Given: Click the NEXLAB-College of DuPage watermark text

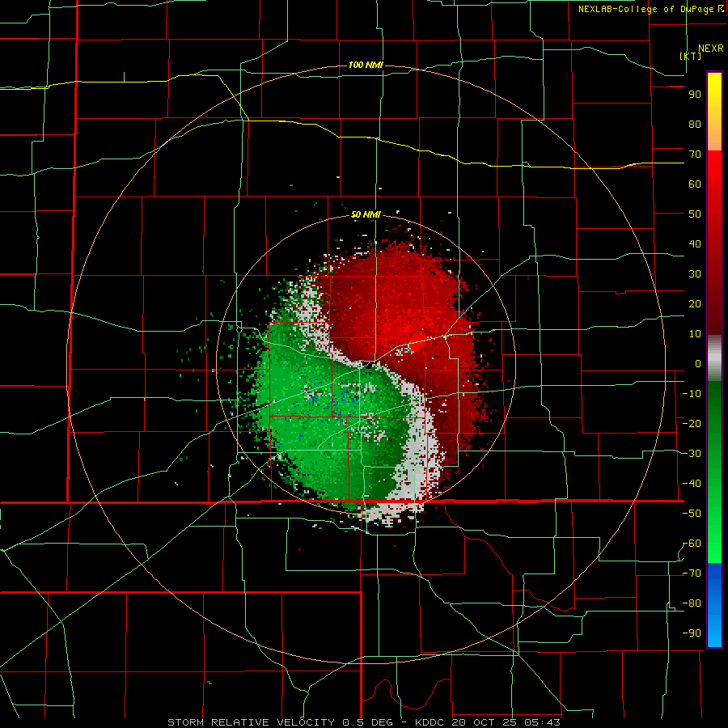Looking at the screenshot, I should (x=650, y=9).
